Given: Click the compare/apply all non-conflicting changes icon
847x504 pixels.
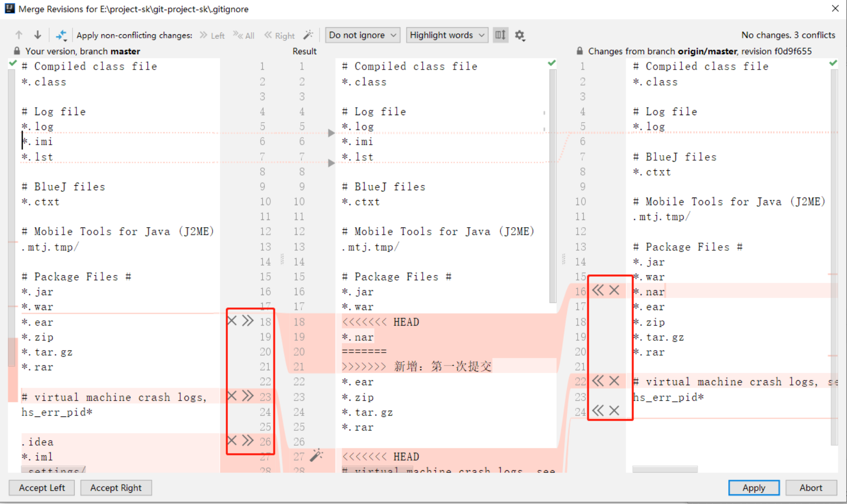Looking at the screenshot, I should coord(61,35).
